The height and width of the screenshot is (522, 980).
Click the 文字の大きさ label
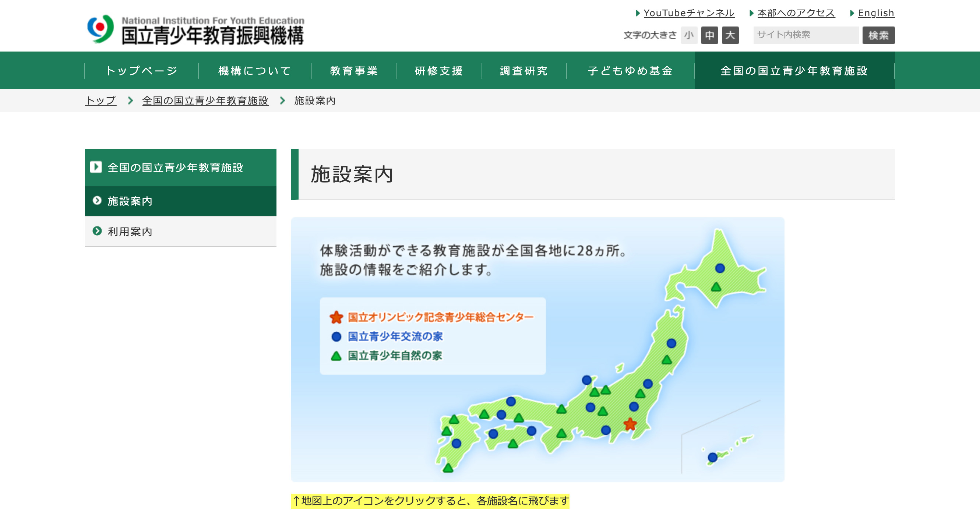click(650, 35)
